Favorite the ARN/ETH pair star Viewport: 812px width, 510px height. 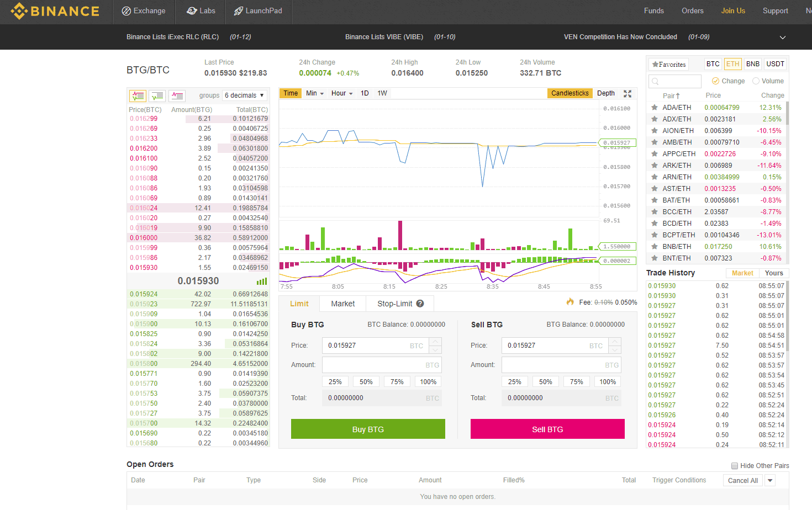tap(655, 177)
